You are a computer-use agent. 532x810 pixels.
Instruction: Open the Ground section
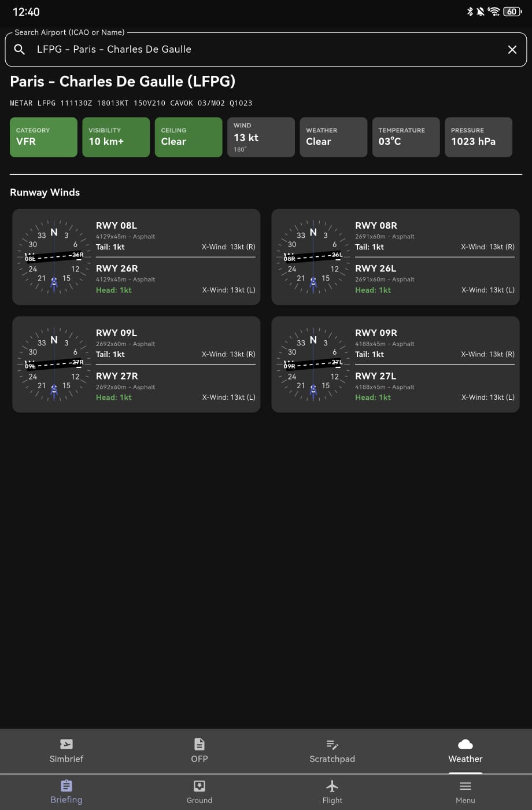199,792
